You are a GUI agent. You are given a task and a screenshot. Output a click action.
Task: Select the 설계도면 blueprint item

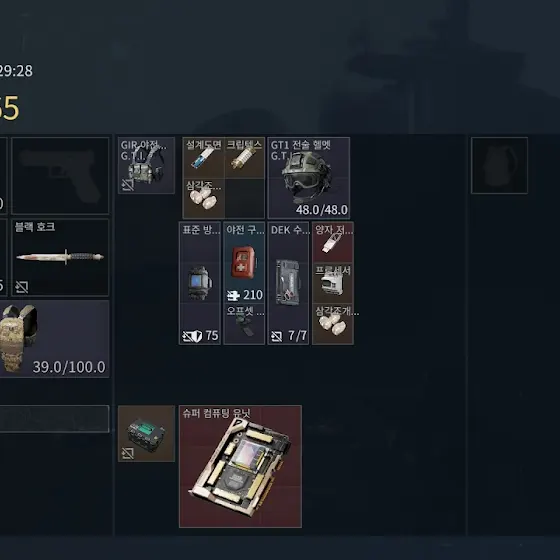point(204,158)
